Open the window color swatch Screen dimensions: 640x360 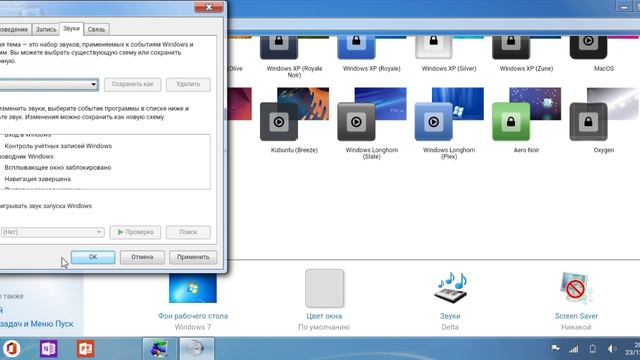(x=324, y=288)
